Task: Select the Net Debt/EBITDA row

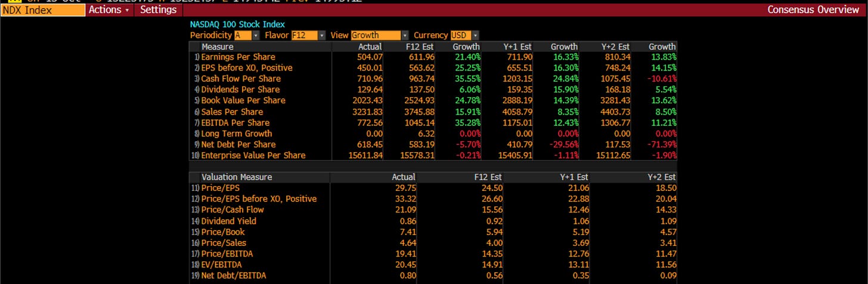Action: click(433, 276)
